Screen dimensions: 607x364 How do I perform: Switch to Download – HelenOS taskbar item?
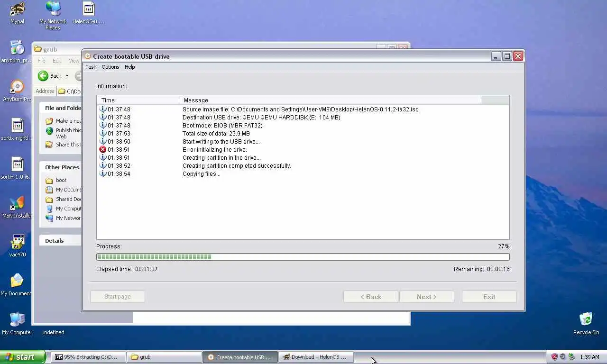(x=316, y=357)
